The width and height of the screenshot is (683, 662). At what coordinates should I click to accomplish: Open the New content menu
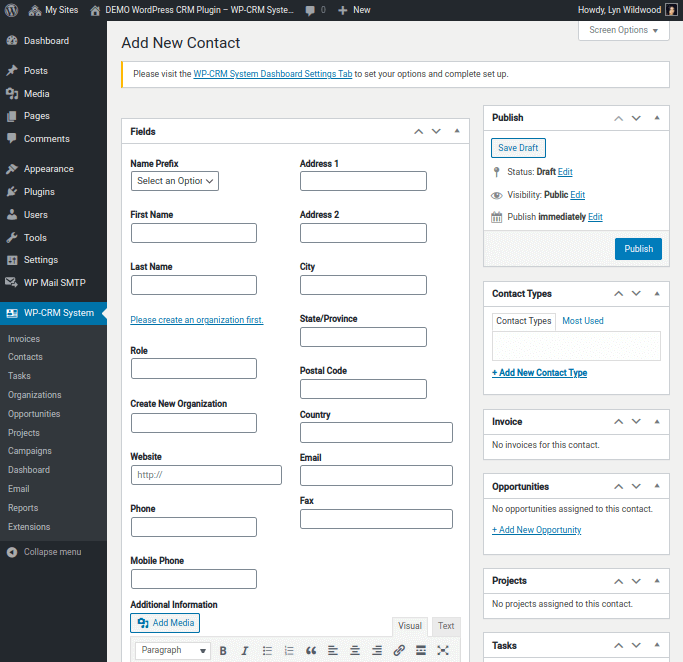(x=354, y=10)
